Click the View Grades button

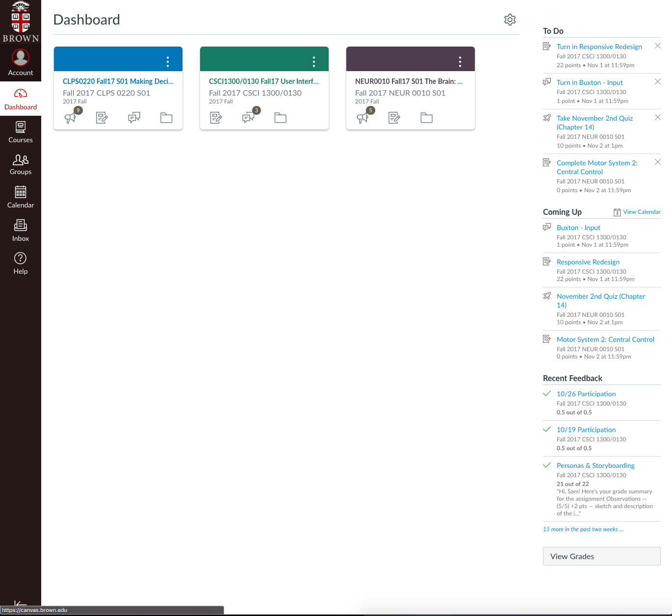click(601, 556)
